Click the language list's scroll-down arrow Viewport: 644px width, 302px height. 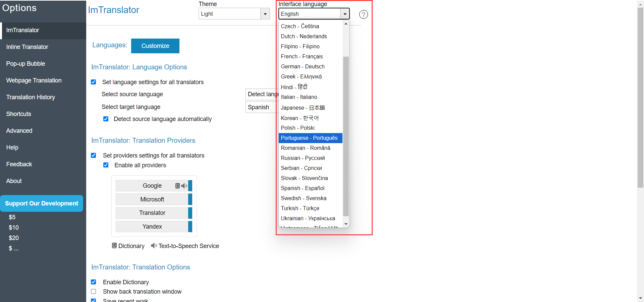click(x=346, y=224)
